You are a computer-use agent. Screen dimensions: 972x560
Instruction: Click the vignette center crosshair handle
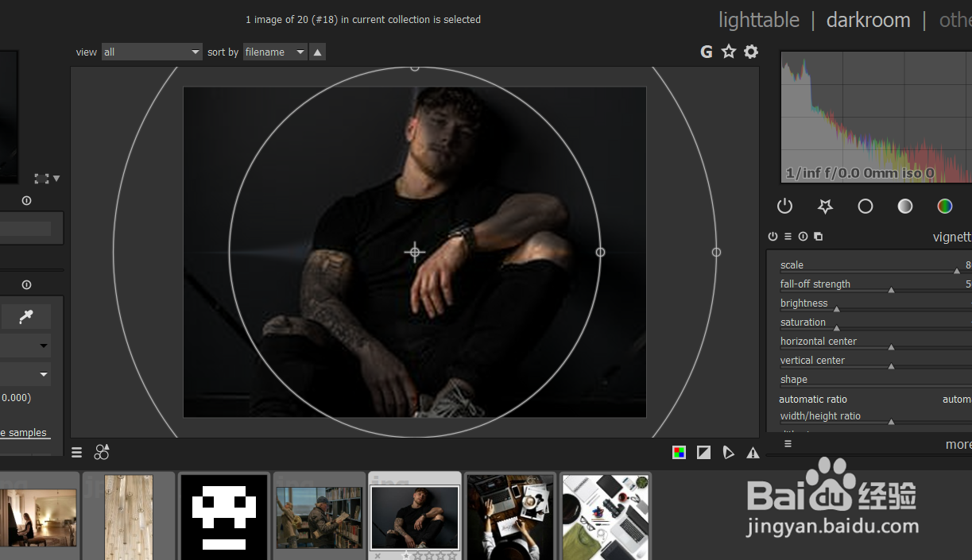pyautogui.click(x=414, y=253)
